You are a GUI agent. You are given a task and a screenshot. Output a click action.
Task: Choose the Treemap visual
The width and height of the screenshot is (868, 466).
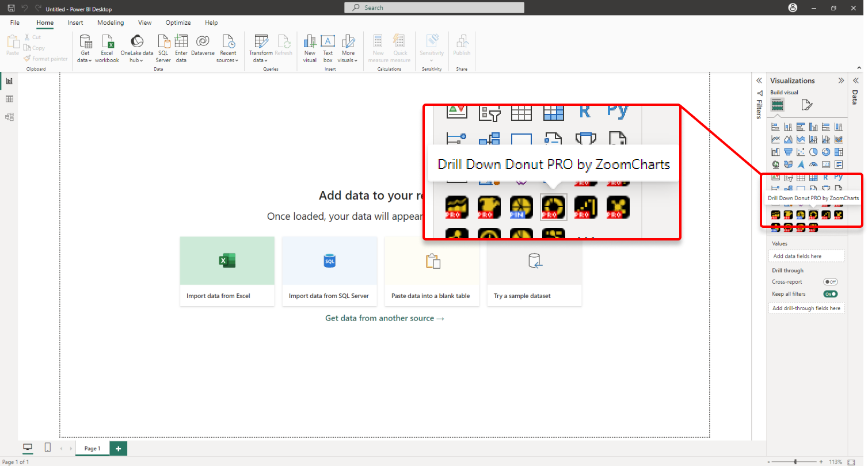[x=839, y=152]
